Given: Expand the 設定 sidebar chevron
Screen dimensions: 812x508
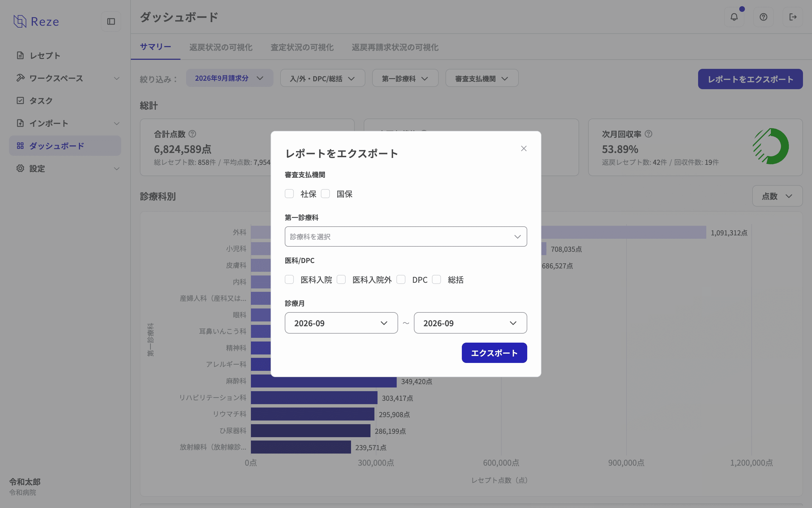Looking at the screenshot, I should coord(116,169).
